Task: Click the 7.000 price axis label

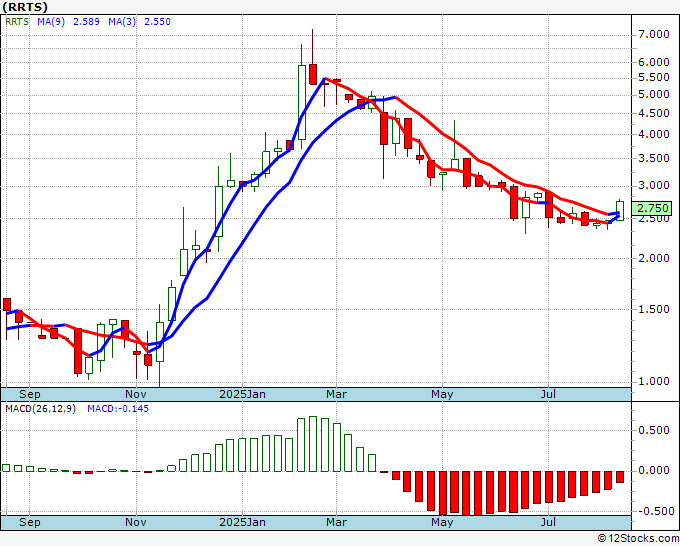Action: [x=654, y=34]
